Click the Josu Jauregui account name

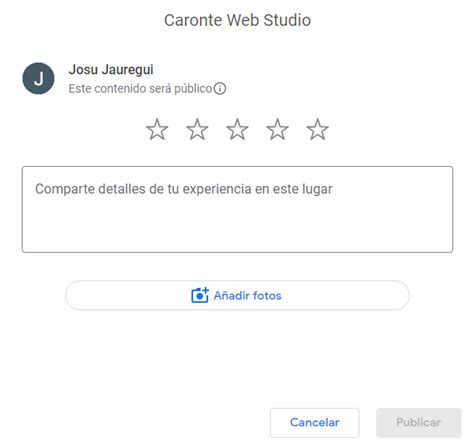111,70
